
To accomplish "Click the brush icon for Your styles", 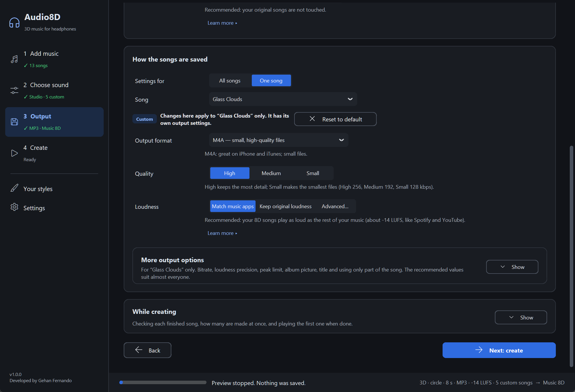I will tap(14, 188).
